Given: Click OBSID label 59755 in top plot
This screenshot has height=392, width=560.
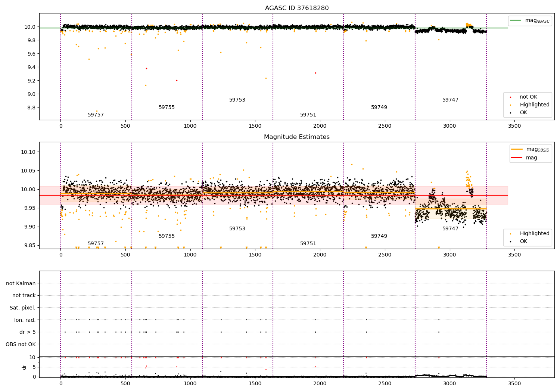Looking at the screenshot, I should point(167,108).
